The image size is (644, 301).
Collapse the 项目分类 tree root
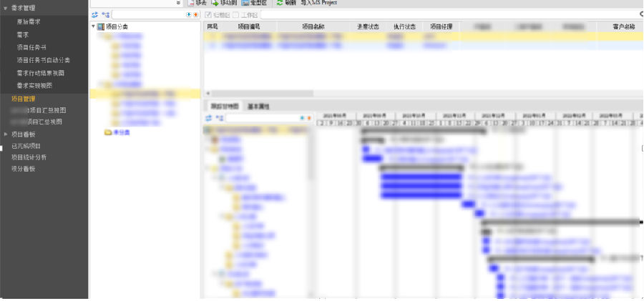[x=93, y=26]
